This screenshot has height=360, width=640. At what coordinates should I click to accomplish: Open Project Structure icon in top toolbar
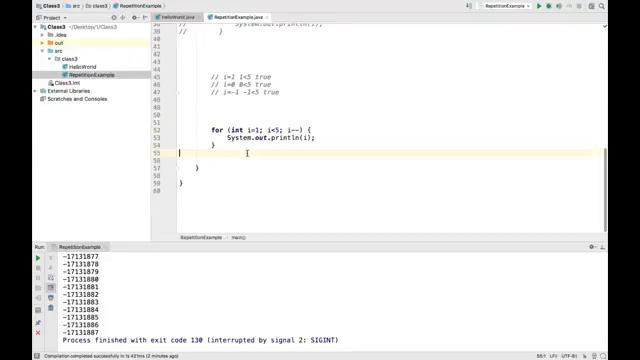click(x=591, y=6)
